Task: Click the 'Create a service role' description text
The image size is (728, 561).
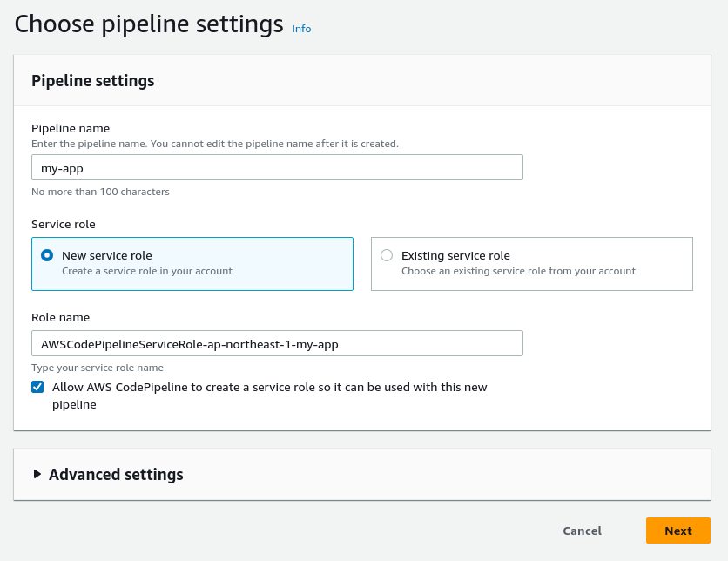Action: [x=147, y=271]
